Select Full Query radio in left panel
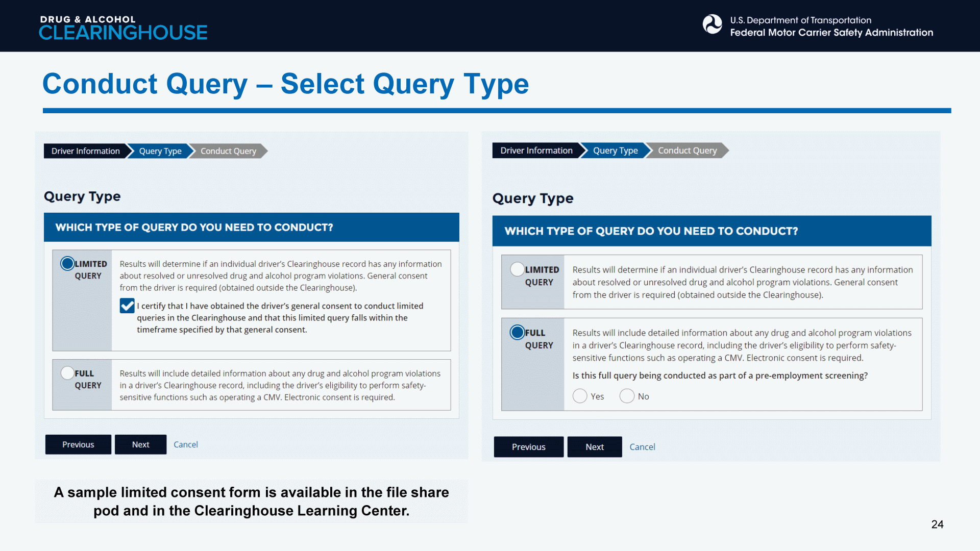 point(67,373)
